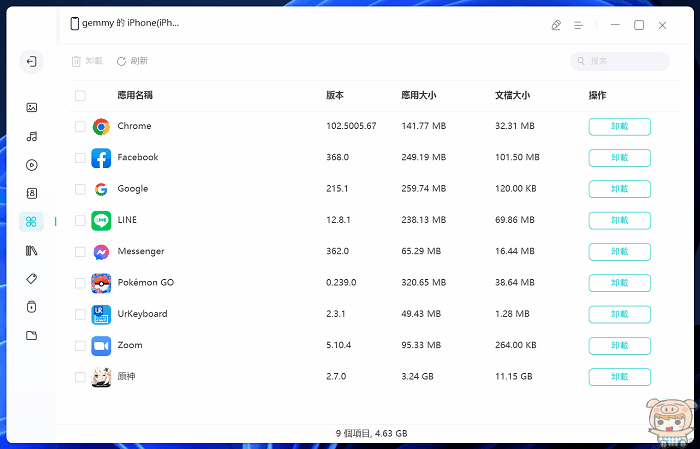Check the Zoom row checkbox
700x449 pixels.
coord(80,345)
